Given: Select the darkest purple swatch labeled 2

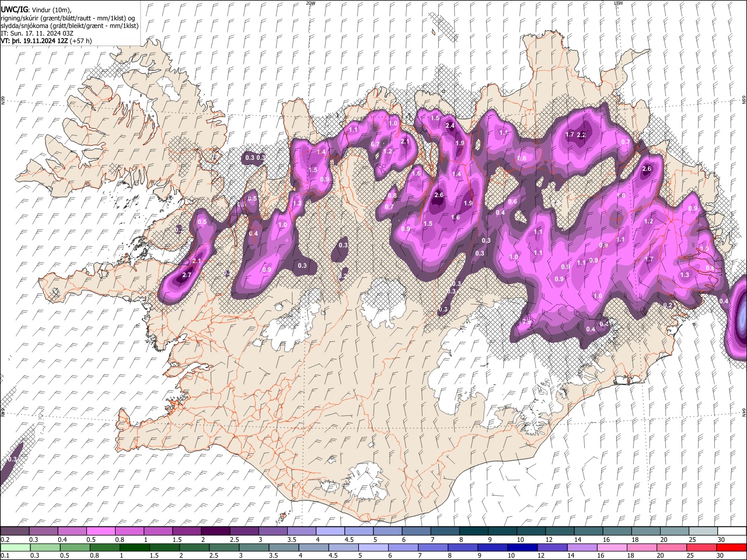Looking at the screenshot, I should pos(215,531).
